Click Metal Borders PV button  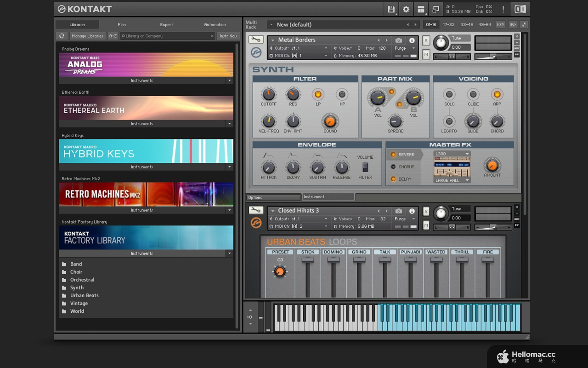point(517,54)
